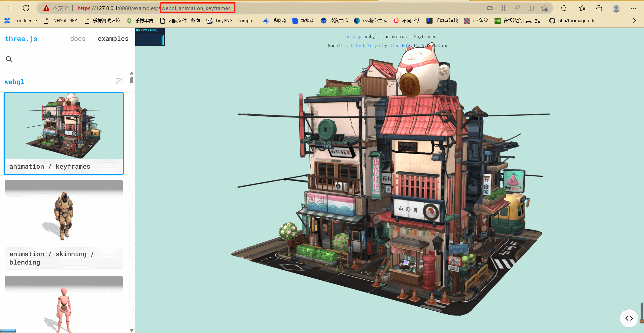Screen dimensions: 644x333
Task: Click the not-secure warning triangle icon
Action: pos(46,8)
